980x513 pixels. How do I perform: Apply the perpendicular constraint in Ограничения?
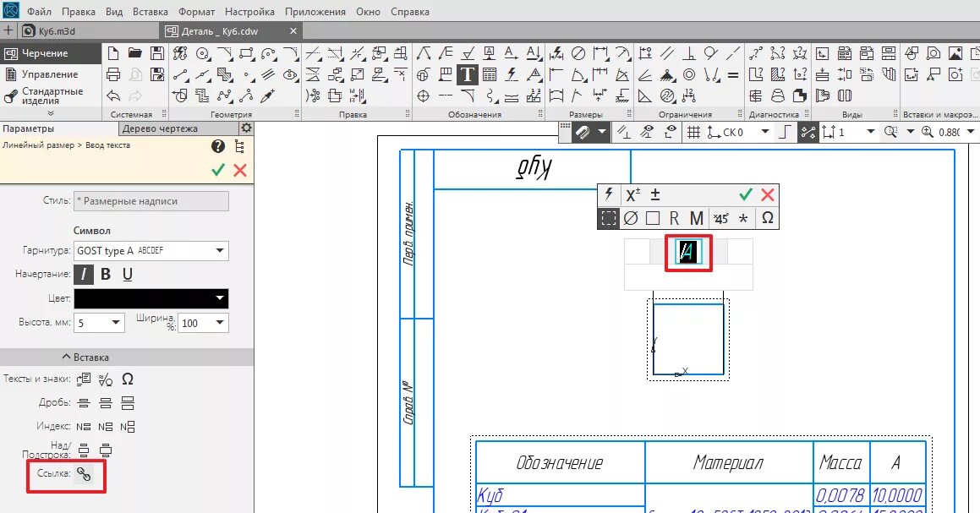pyautogui.click(x=689, y=54)
